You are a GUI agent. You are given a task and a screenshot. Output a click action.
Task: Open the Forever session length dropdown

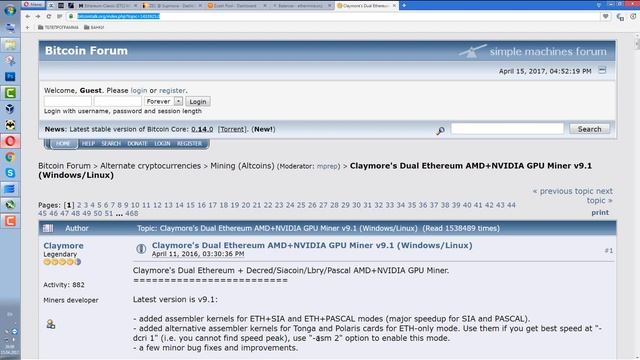click(x=164, y=101)
